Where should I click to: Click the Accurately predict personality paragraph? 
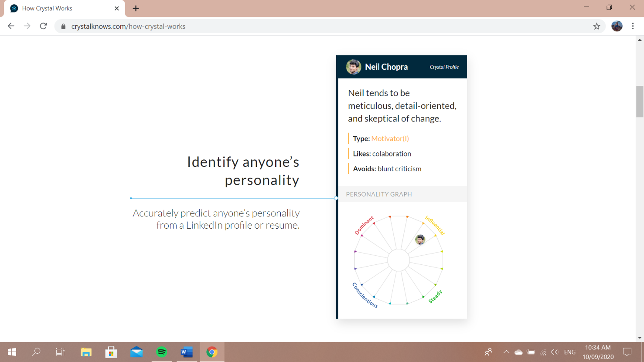coord(216,219)
